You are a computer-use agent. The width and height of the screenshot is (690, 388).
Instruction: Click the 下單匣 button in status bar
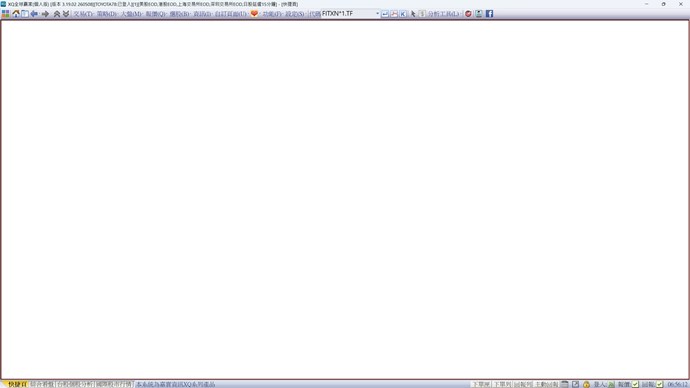(x=481, y=384)
